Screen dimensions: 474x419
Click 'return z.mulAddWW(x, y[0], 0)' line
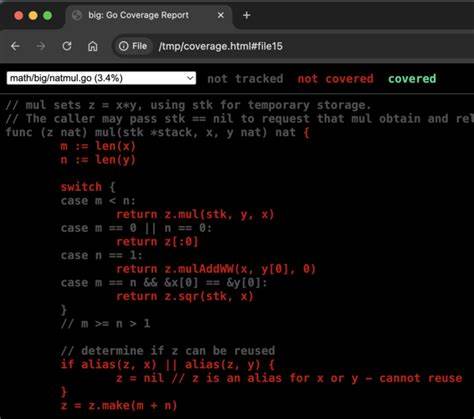pos(216,269)
